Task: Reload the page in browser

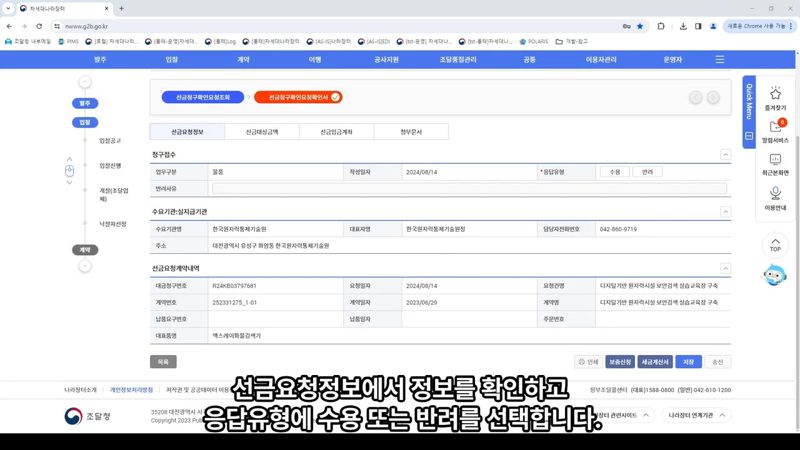Action: 39,26
